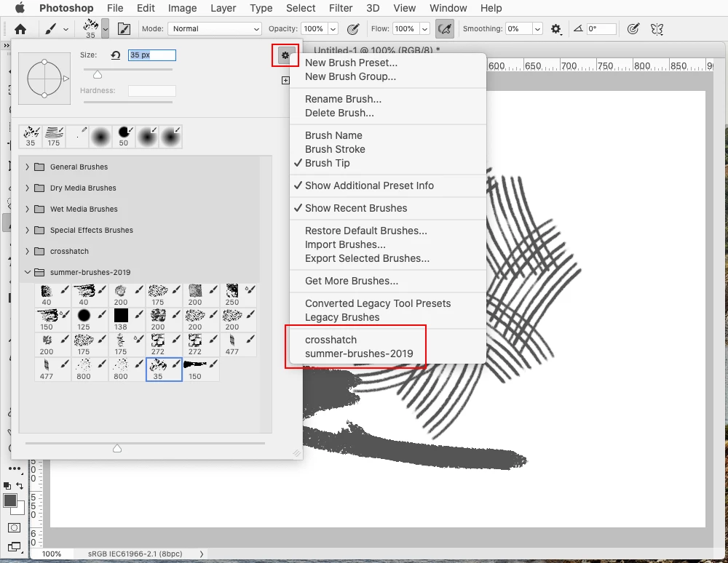This screenshot has height=563, width=728.
Task: Click Get More Brushes
Action: (352, 281)
